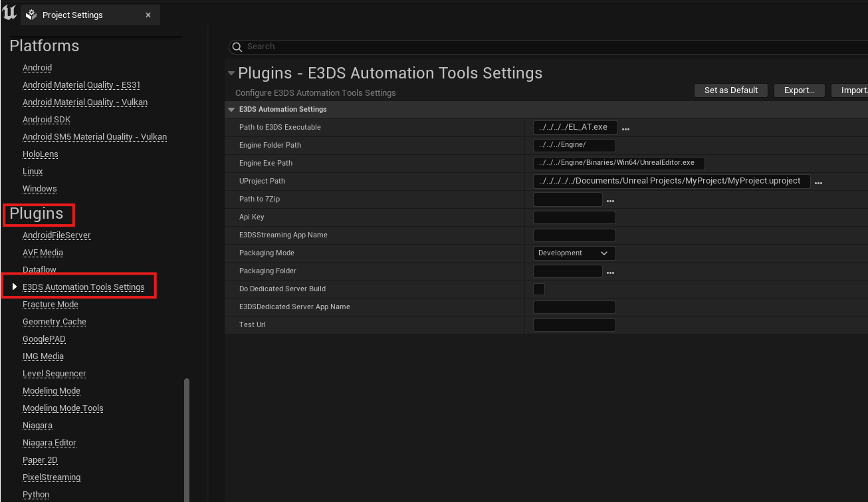The image size is (868, 502).
Task: Open Niagara plugin settings
Action: [37, 426]
